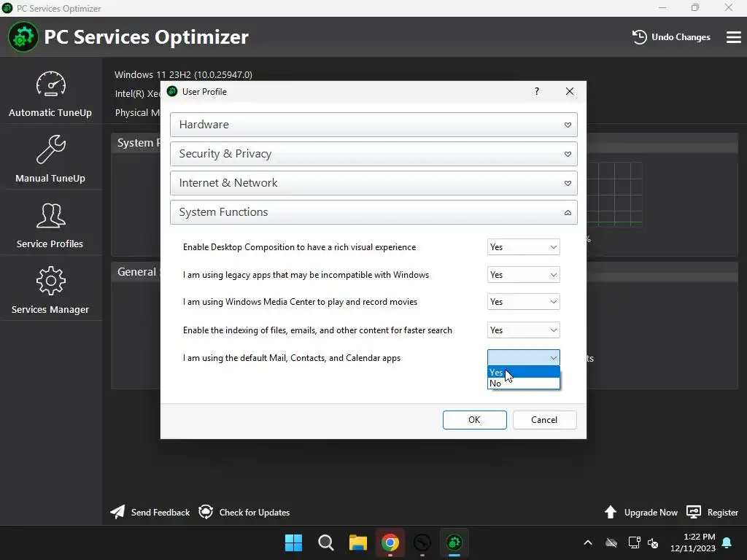Click OK to confirm profile

coord(474,419)
